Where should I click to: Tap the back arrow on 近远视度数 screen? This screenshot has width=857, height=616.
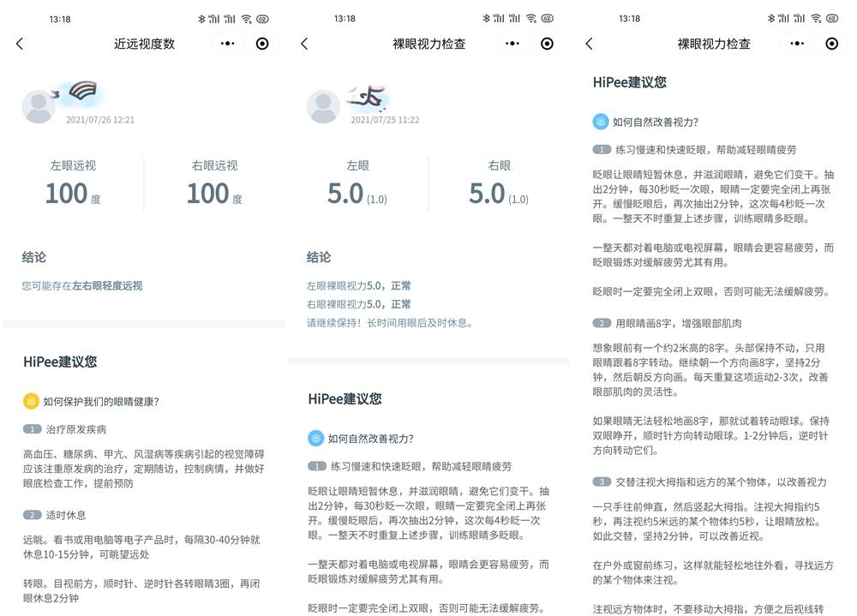click(20, 43)
